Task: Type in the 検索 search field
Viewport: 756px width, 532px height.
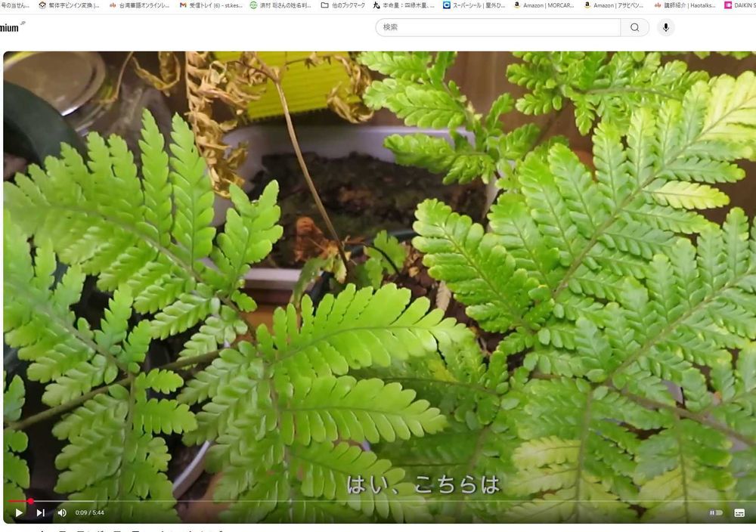Action: coord(497,27)
